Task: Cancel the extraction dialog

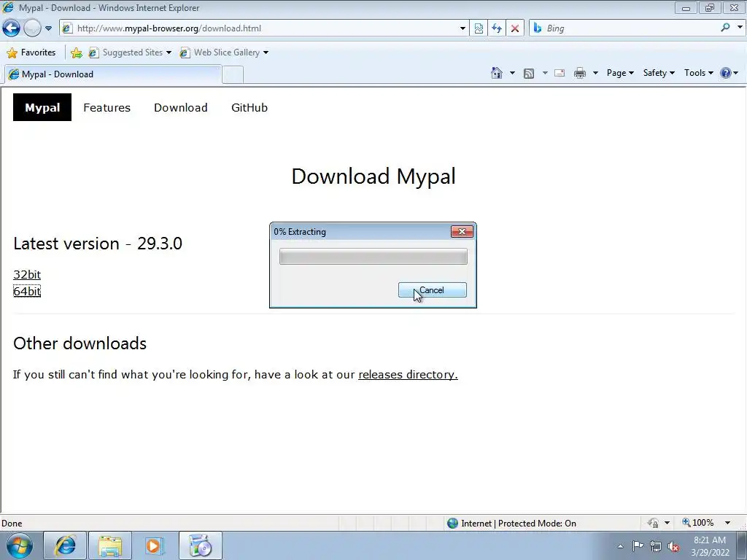Action: click(432, 290)
